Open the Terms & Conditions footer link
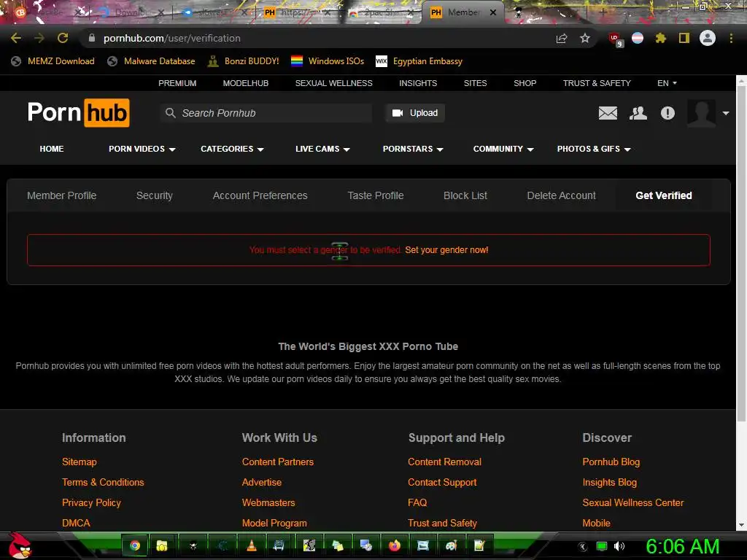Screen dimensions: 747x560 (103, 483)
